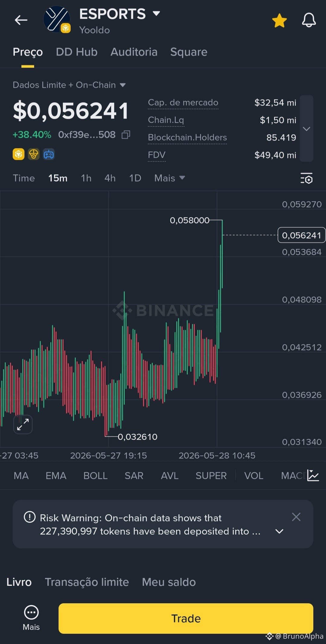Select the 4h chart interval
Image resolution: width=326 pixels, height=644 pixels.
point(110,178)
